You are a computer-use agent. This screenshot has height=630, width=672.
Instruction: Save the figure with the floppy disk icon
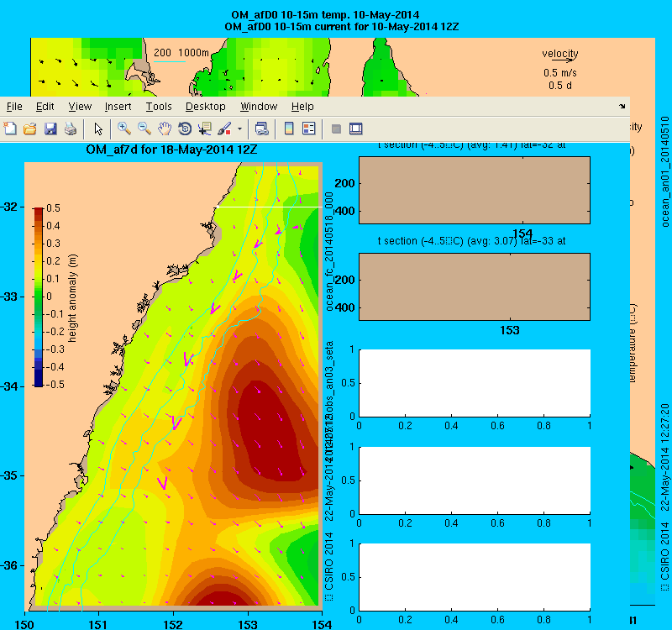[x=50, y=129]
